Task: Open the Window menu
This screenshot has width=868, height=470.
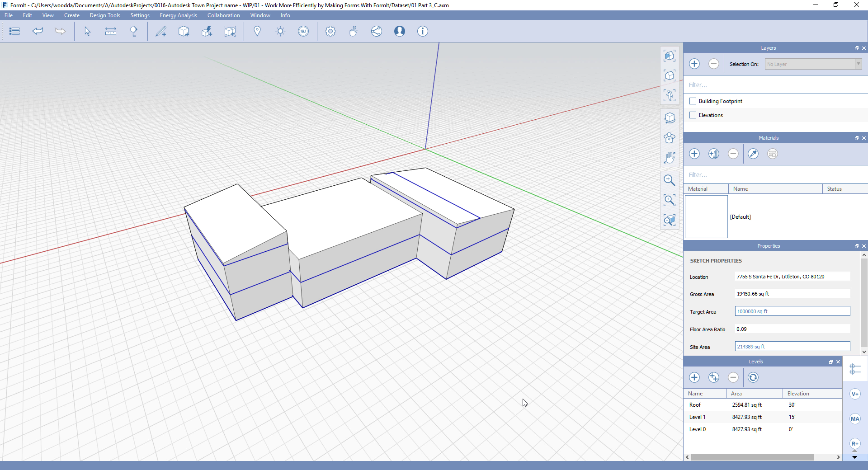Action: click(x=260, y=15)
